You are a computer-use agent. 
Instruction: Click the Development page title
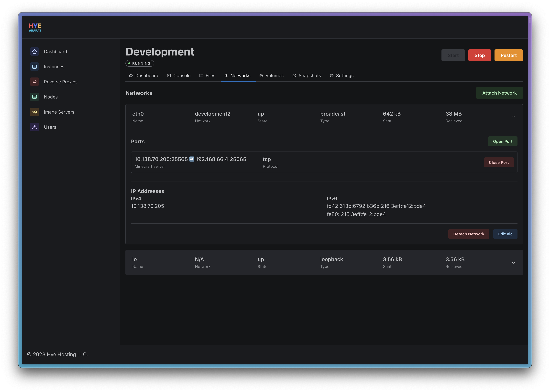pos(160,52)
